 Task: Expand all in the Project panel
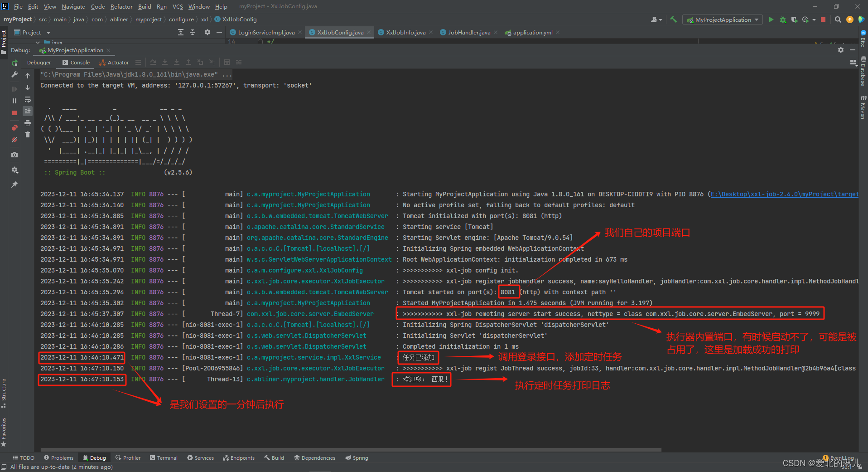(181, 32)
